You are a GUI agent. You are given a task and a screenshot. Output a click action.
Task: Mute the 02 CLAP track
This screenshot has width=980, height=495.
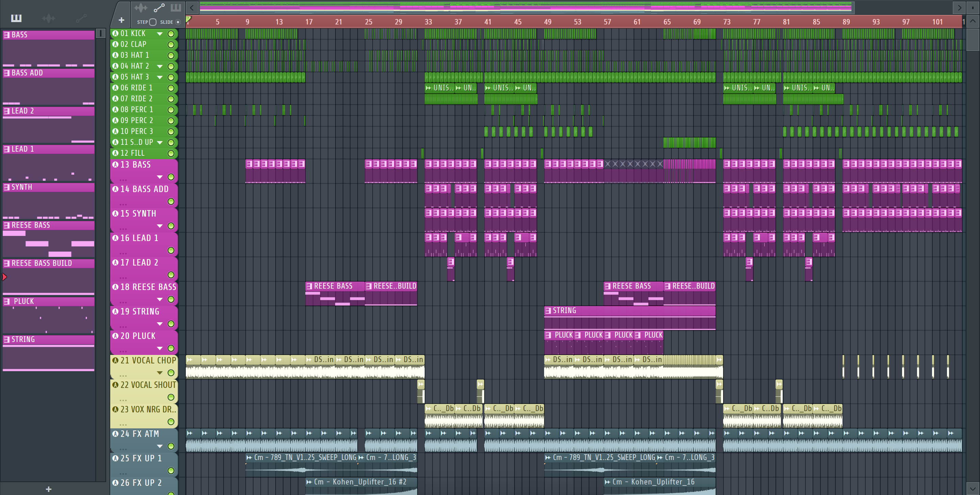tap(171, 45)
